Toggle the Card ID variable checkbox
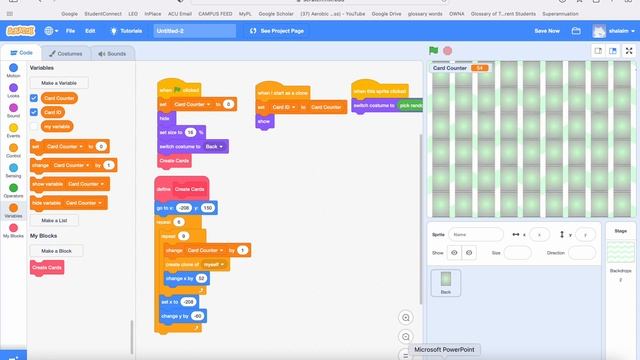 tap(34, 112)
